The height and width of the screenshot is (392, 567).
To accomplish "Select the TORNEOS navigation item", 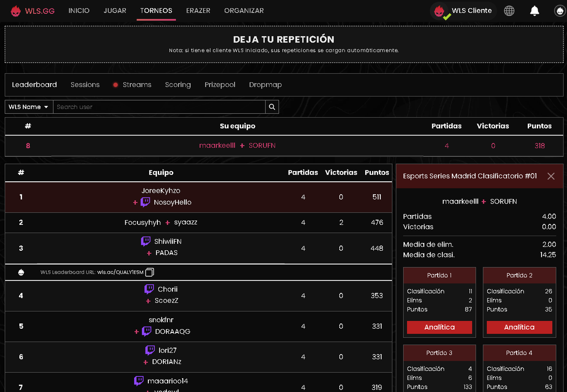I will [x=156, y=10].
